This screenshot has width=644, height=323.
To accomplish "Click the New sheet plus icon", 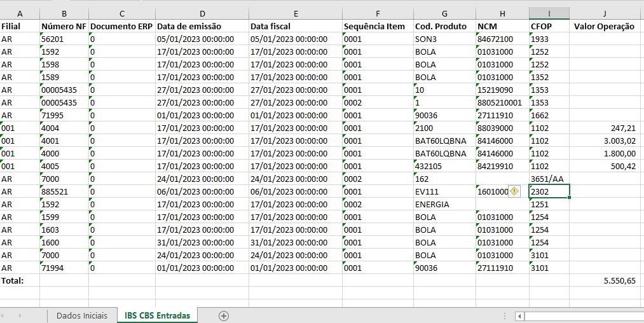I will pos(223,315).
